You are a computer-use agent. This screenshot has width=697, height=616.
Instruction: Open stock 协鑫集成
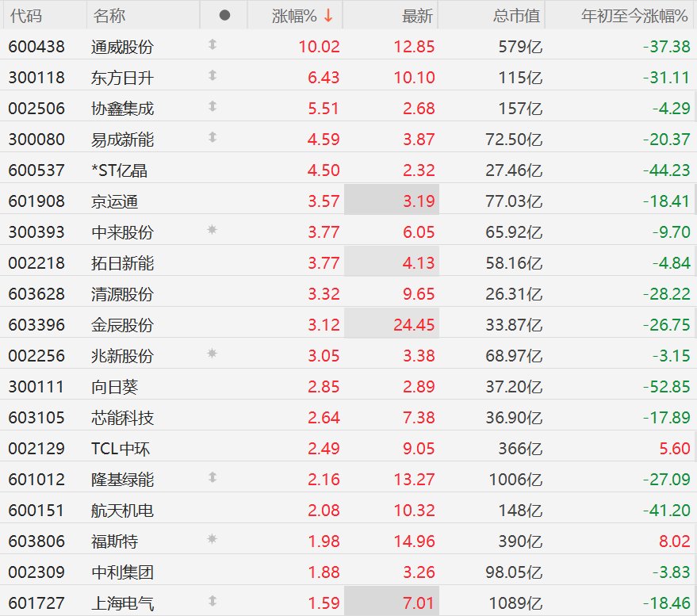(x=122, y=109)
